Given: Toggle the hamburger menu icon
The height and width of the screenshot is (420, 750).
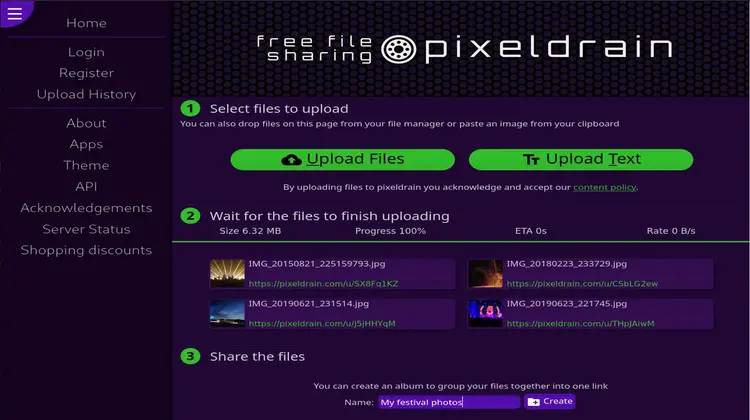Looking at the screenshot, I should coord(15,13).
